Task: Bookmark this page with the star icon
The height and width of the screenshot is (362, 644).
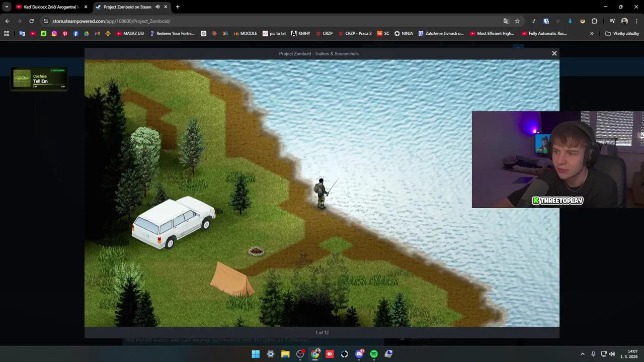Action: (517, 21)
